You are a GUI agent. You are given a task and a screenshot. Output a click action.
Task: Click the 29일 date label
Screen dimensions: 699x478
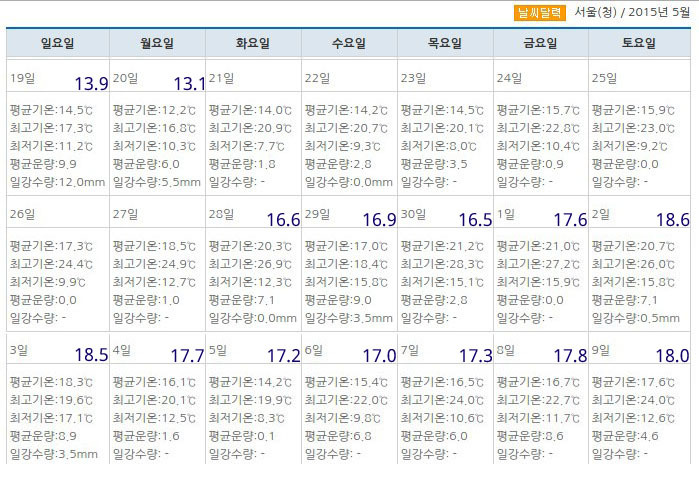click(x=317, y=214)
